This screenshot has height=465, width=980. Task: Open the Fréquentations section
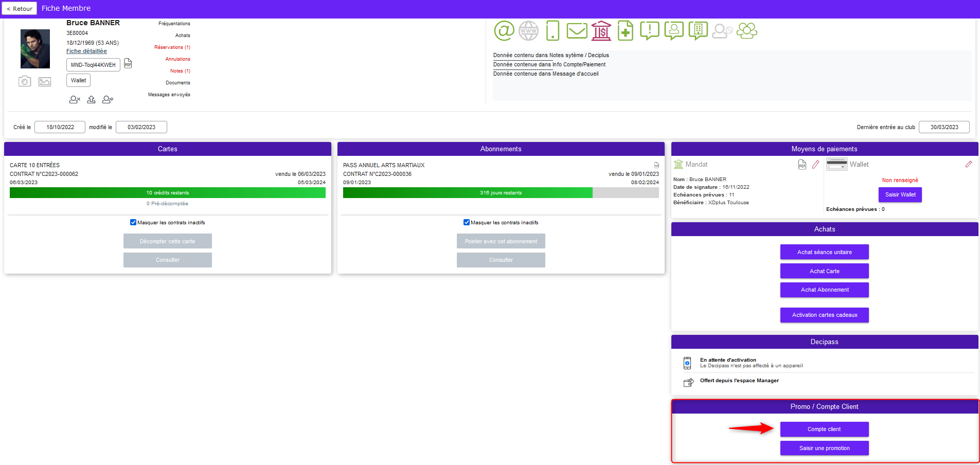click(x=174, y=24)
